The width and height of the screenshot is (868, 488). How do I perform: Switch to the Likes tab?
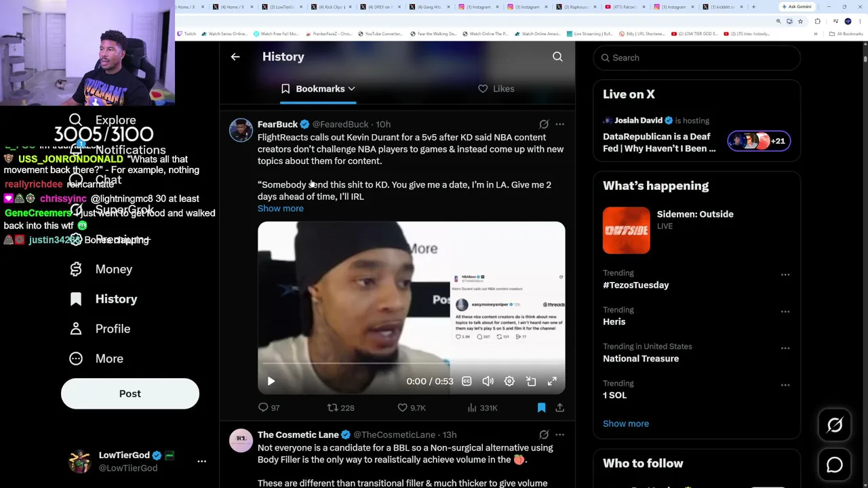[x=496, y=89]
